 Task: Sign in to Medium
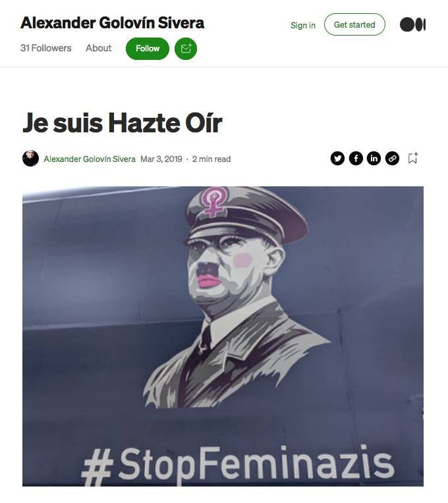coord(302,25)
